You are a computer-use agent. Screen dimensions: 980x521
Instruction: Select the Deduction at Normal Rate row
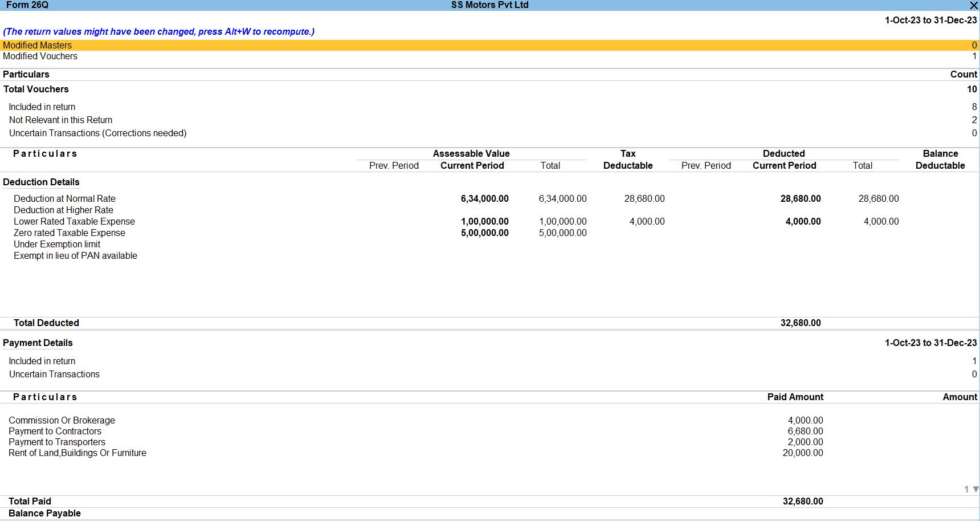[x=64, y=198]
